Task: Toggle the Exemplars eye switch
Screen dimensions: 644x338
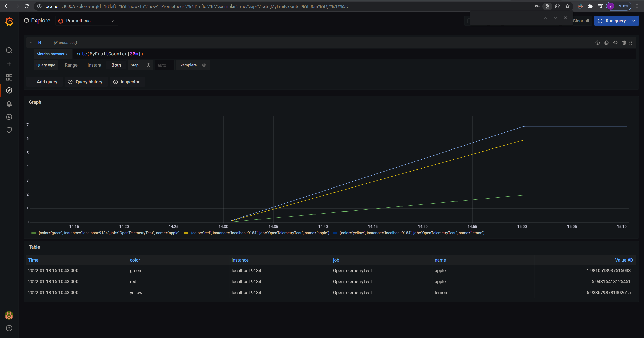Action: pyautogui.click(x=204, y=65)
